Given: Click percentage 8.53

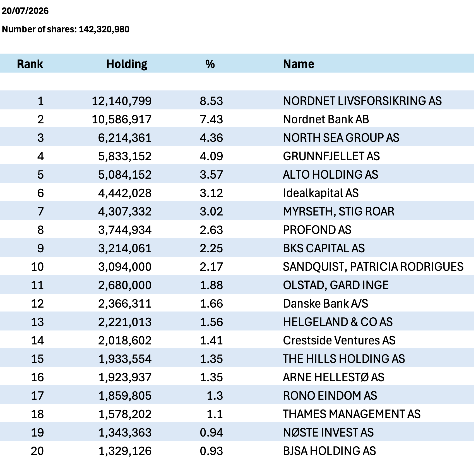Looking at the screenshot, I should pyautogui.click(x=211, y=101).
